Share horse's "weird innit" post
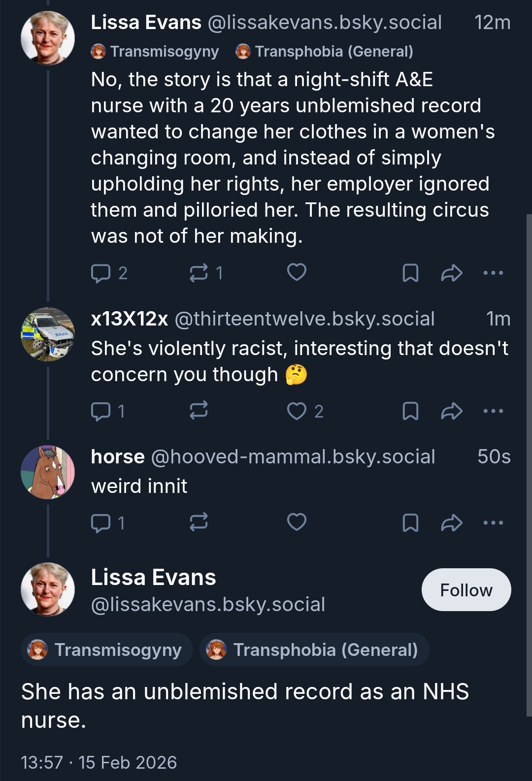Image resolution: width=532 pixels, height=781 pixels. [x=451, y=522]
